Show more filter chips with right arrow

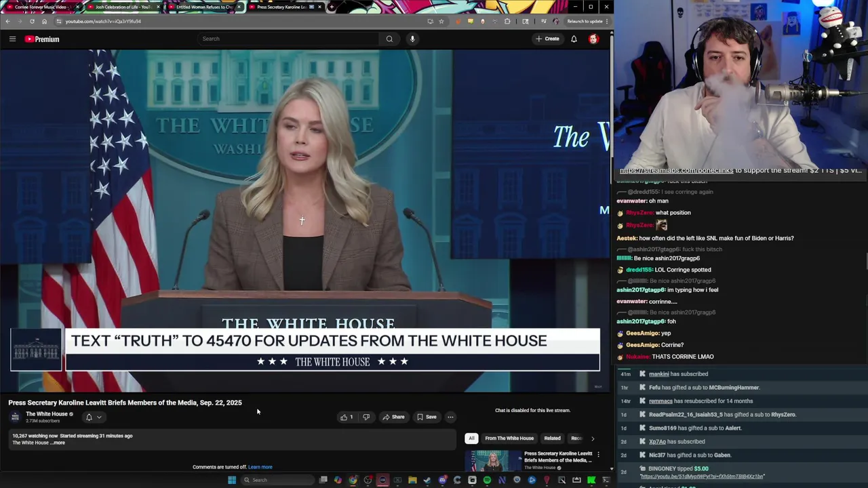(x=593, y=438)
